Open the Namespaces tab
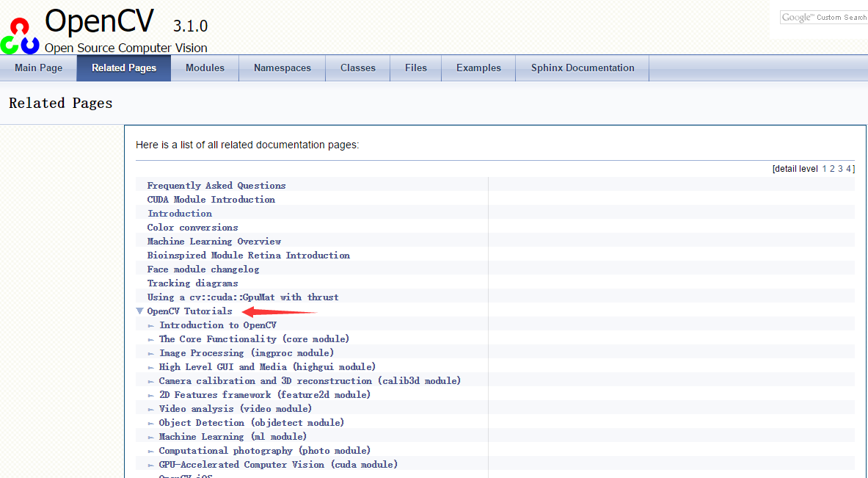 coord(282,68)
